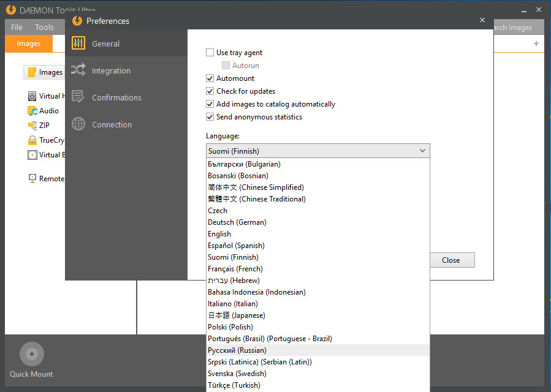Choose Français (French) language
Screen dimensions: 551x392
click(317, 269)
